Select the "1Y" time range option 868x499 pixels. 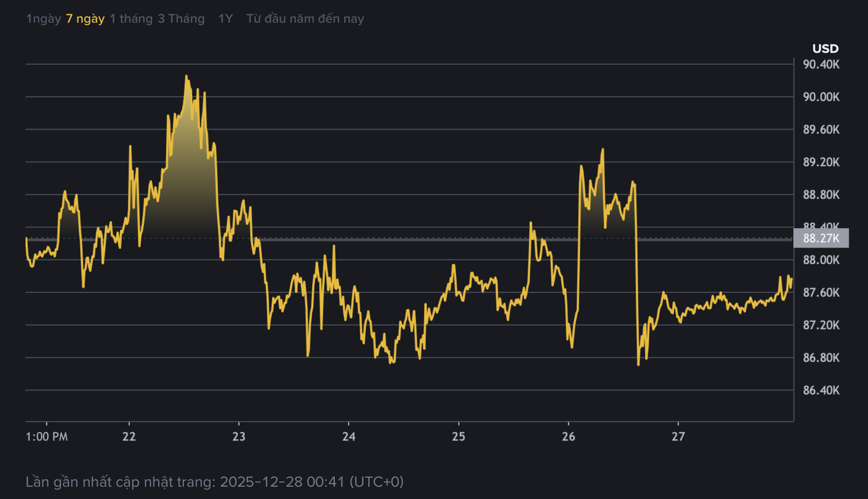coord(224,18)
